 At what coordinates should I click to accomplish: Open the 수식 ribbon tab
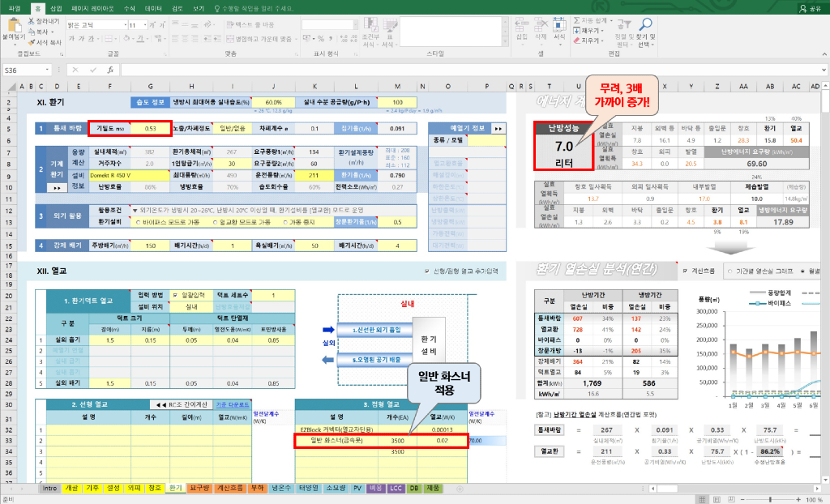pyautogui.click(x=129, y=7)
